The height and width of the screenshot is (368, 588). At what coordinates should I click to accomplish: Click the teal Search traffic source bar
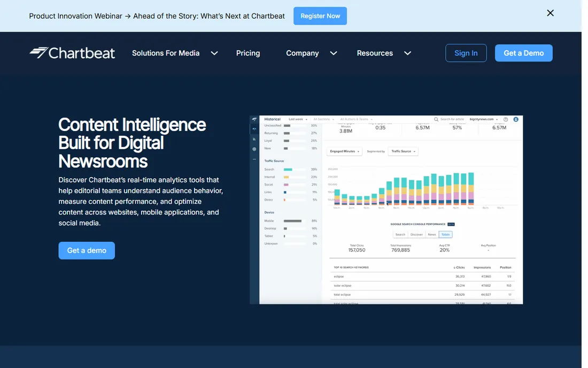coord(288,170)
